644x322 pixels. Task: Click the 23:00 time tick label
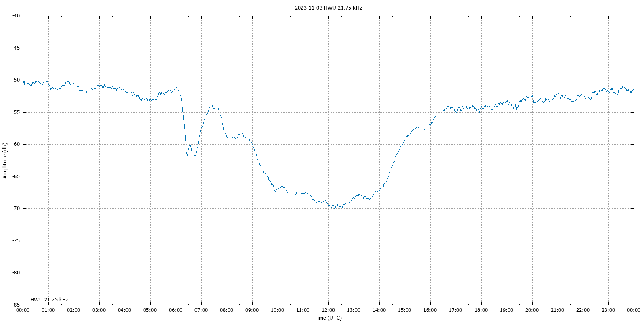608,310
